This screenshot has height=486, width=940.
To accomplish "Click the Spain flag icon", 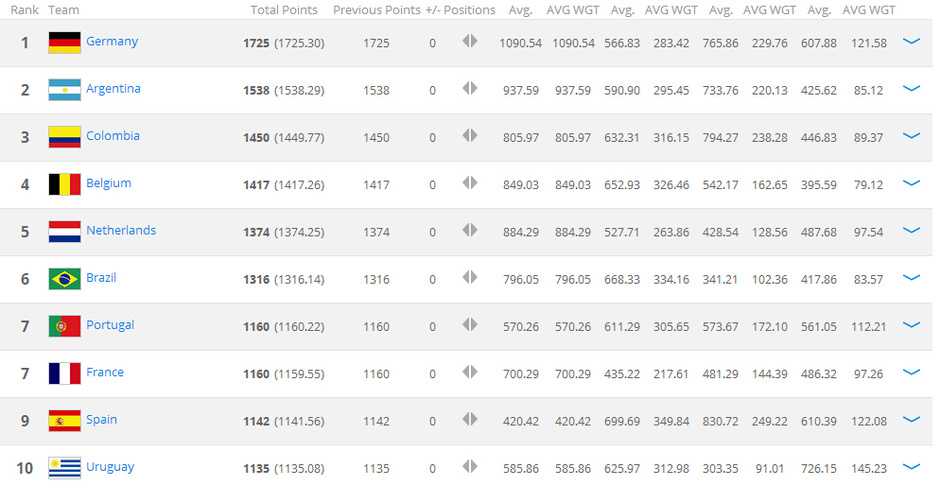I will click(x=64, y=420).
